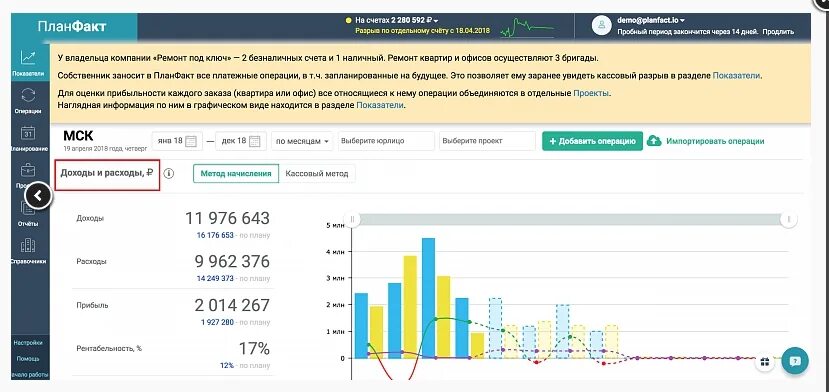Open Помощь in the sidebar
The image size is (829, 392).
[x=28, y=359]
